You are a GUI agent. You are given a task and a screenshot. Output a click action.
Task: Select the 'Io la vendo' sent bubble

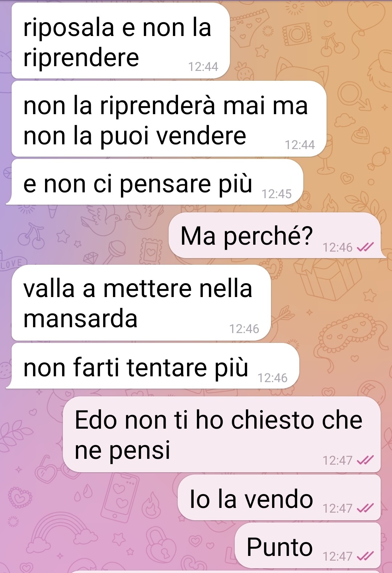click(279, 497)
